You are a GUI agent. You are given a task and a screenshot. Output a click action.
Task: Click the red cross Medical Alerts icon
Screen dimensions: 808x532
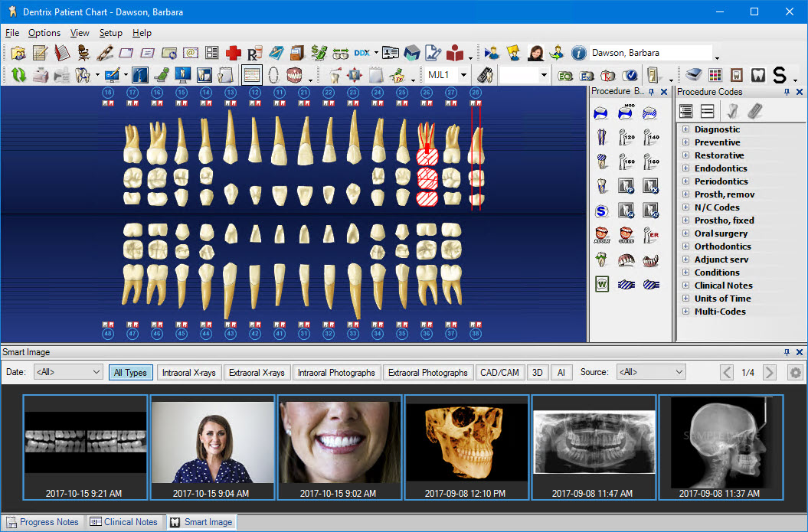tap(234, 53)
